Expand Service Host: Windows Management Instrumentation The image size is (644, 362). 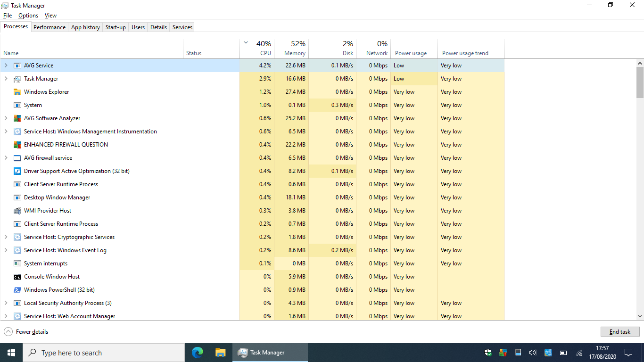[x=6, y=132]
